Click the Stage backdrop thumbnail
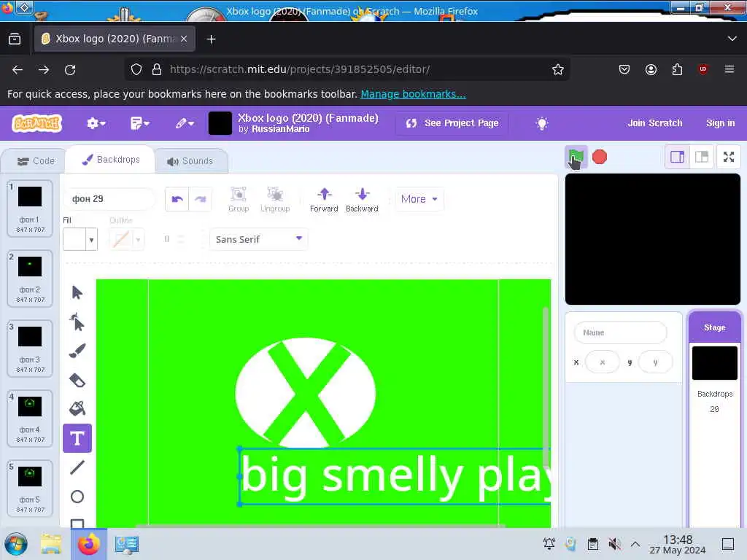 click(x=715, y=363)
